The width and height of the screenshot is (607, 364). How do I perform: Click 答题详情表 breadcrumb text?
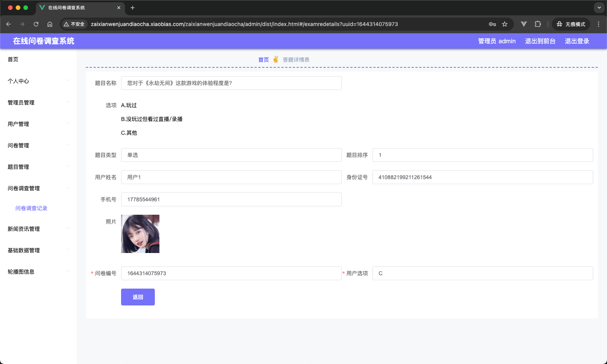coord(296,60)
